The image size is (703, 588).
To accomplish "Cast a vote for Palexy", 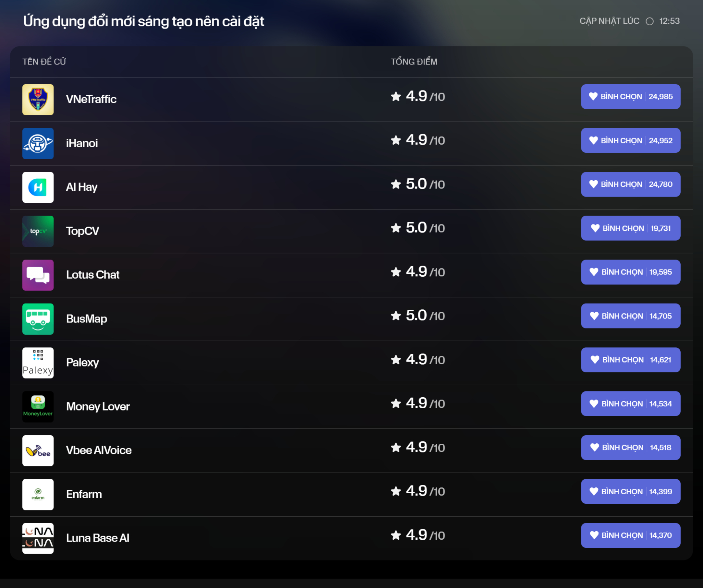I will tap(631, 360).
